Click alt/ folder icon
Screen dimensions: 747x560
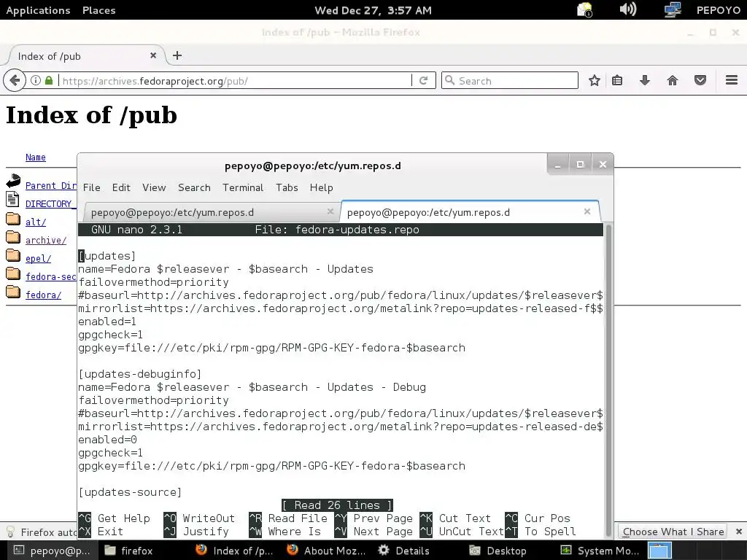[13, 219]
